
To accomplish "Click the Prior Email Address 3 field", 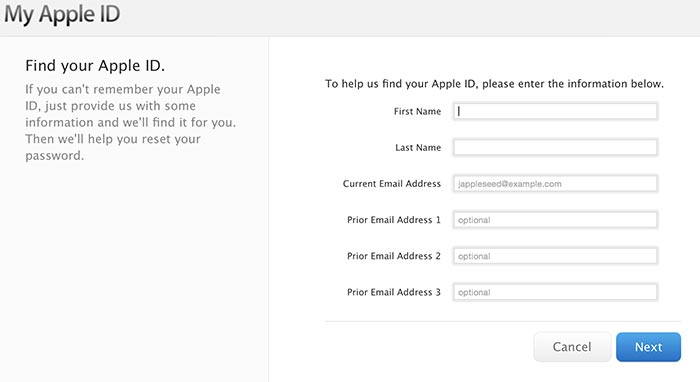I will (555, 292).
